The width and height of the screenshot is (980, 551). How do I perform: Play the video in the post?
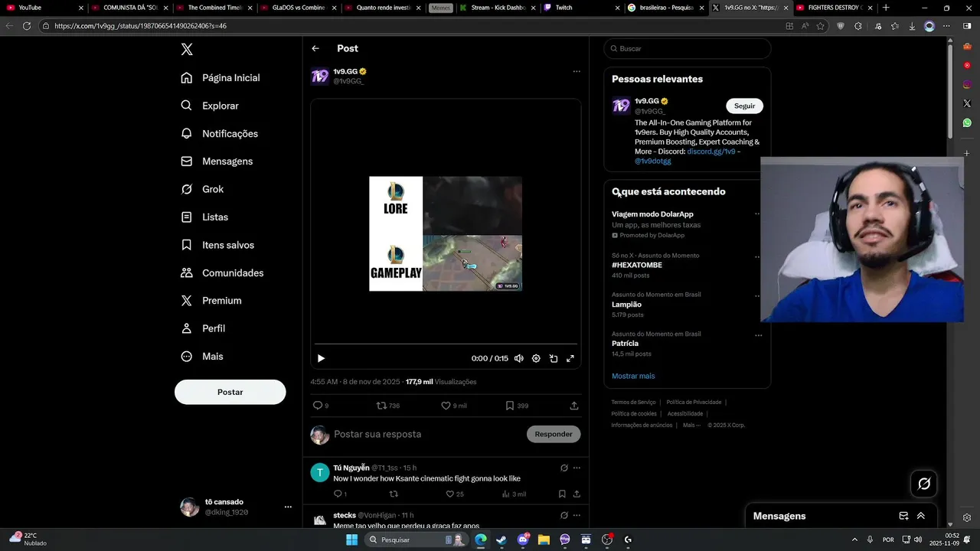click(x=321, y=358)
